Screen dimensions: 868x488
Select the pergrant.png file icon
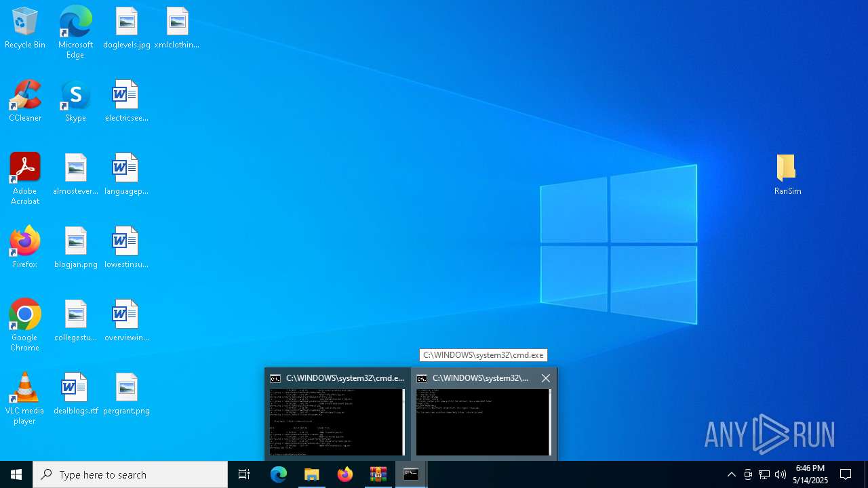coord(127,394)
